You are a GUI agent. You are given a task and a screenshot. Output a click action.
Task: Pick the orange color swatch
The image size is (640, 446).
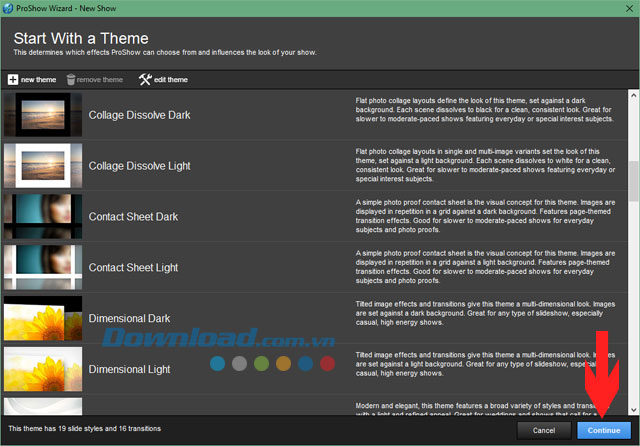coord(283,363)
